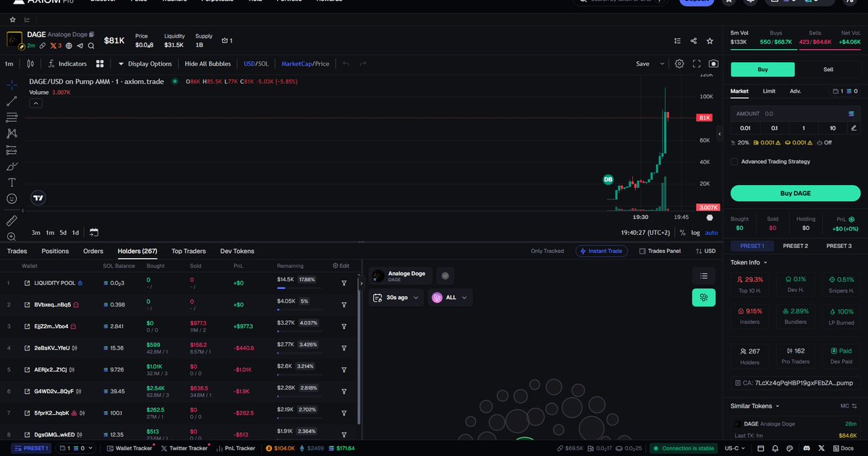Switch to the Positions tab
Viewport: 868px width, 456px height.
point(55,251)
